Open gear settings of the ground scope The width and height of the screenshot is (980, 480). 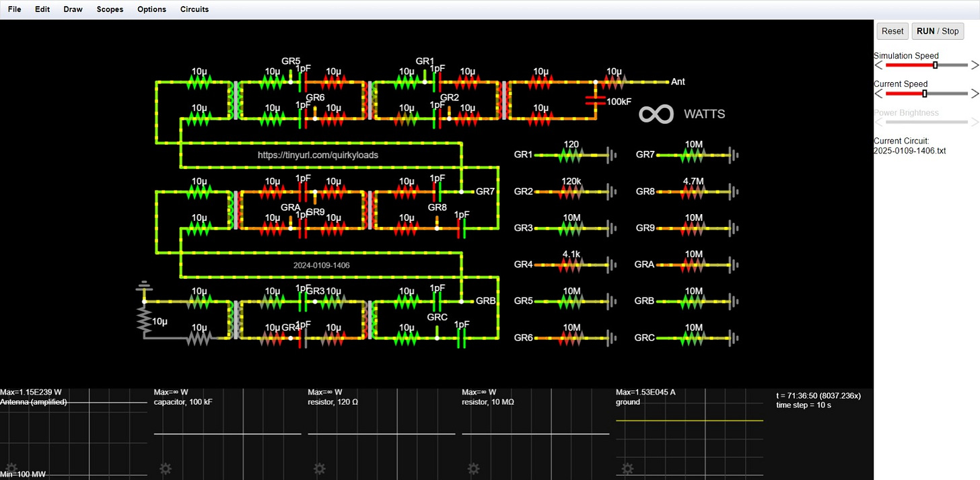pos(628,469)
